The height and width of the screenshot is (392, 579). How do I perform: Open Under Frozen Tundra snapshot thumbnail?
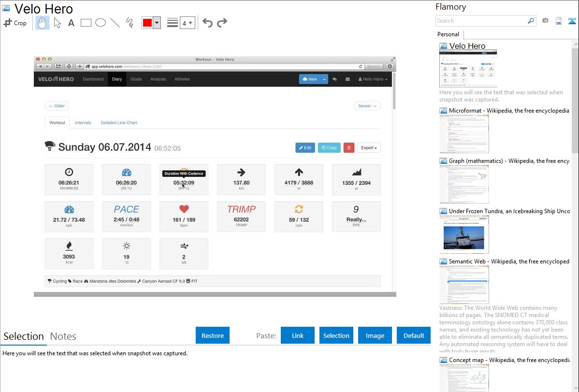click(x=464, y=234)
